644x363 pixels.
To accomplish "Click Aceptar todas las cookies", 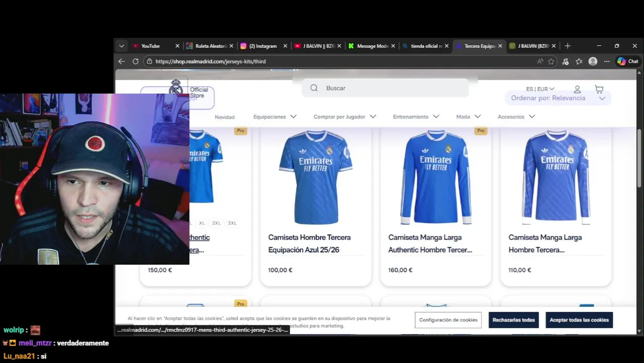I will (579, 320).
